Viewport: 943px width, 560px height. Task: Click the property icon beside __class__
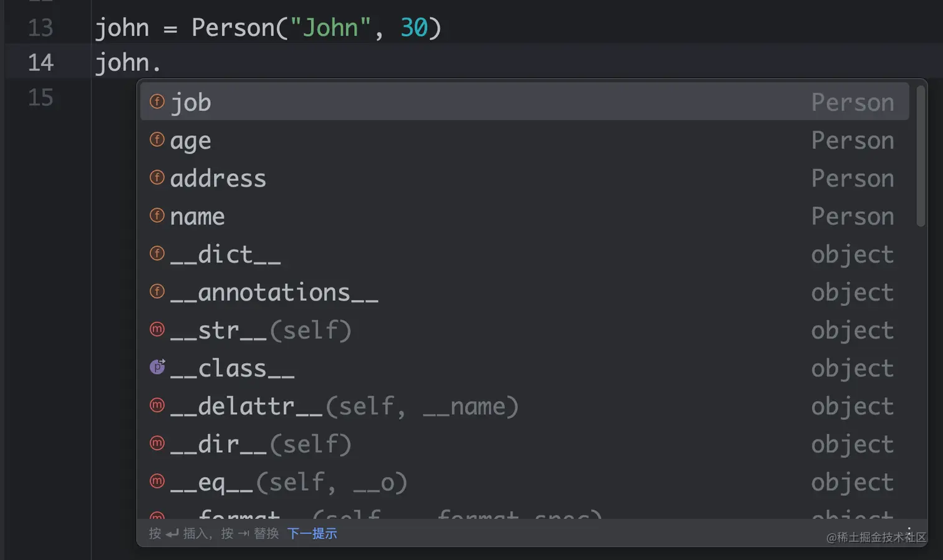click(x=157, y=367)
